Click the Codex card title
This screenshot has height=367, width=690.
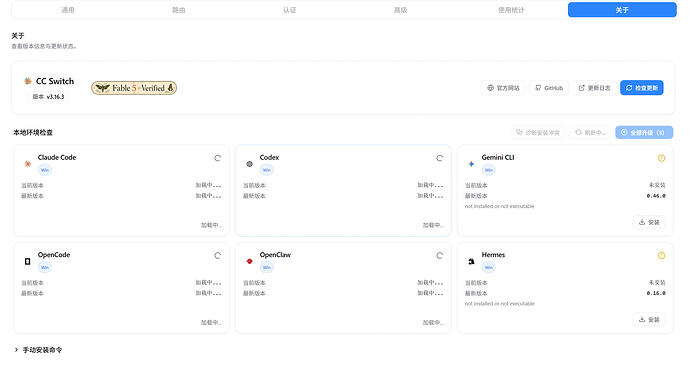(269, 157)
